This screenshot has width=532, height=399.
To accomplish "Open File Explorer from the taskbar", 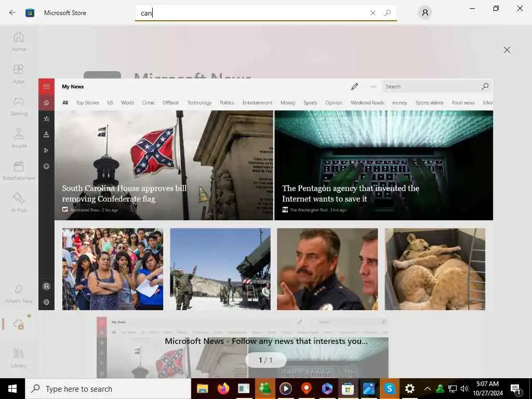I will pyautogui.click(x=202, y=389).
